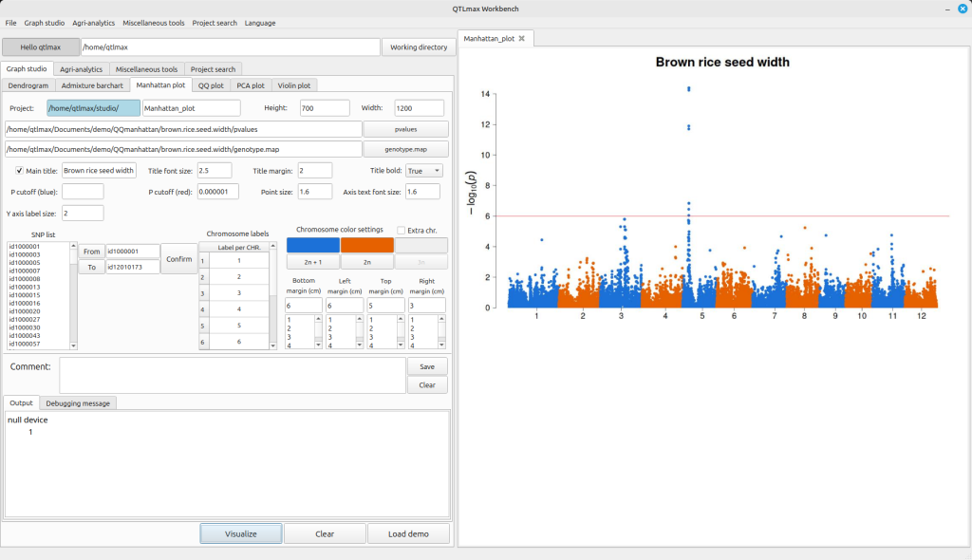Viewport: 972px width, 560px height.
Task: Click the Load demo button
Action: [409, 533]
